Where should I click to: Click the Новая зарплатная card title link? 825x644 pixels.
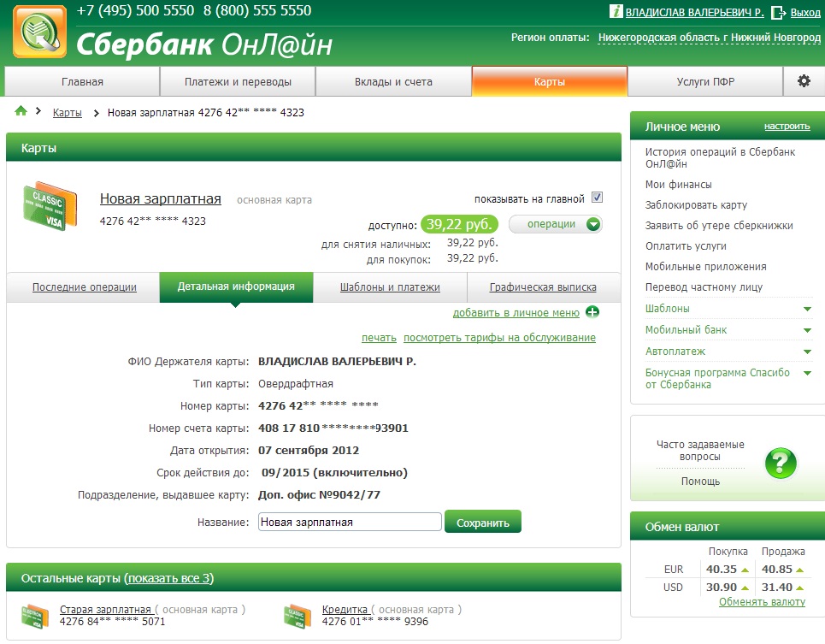click(161, 199)
